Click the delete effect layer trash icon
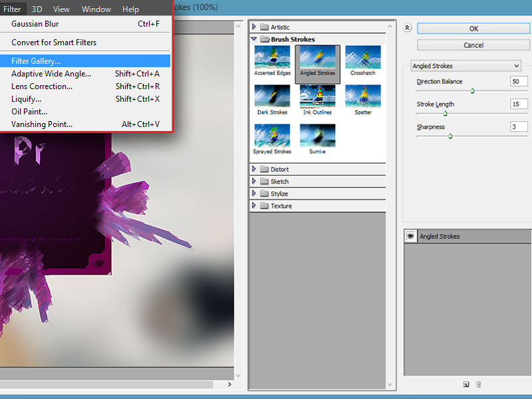 478,384
